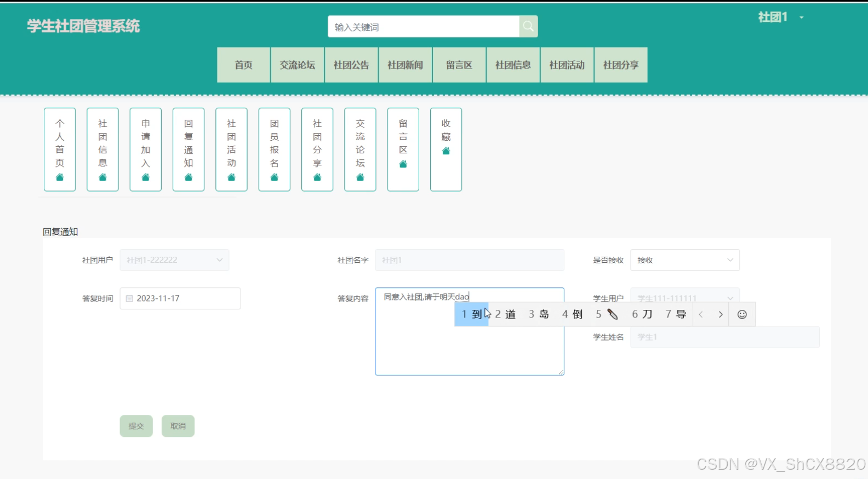The height and width of the screenshot is (479, 868).
Task: Select IME candidate 1 到
Action: tap(472, 314)
